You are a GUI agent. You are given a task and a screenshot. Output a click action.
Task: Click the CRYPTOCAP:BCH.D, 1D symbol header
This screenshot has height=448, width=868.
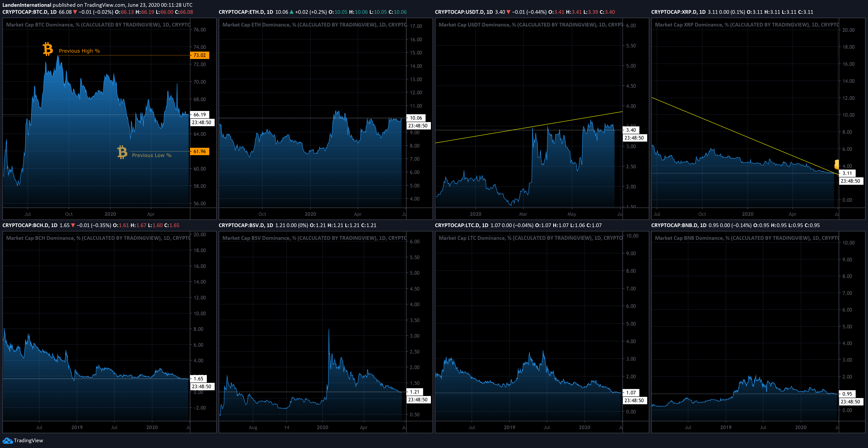click(30, 225)
